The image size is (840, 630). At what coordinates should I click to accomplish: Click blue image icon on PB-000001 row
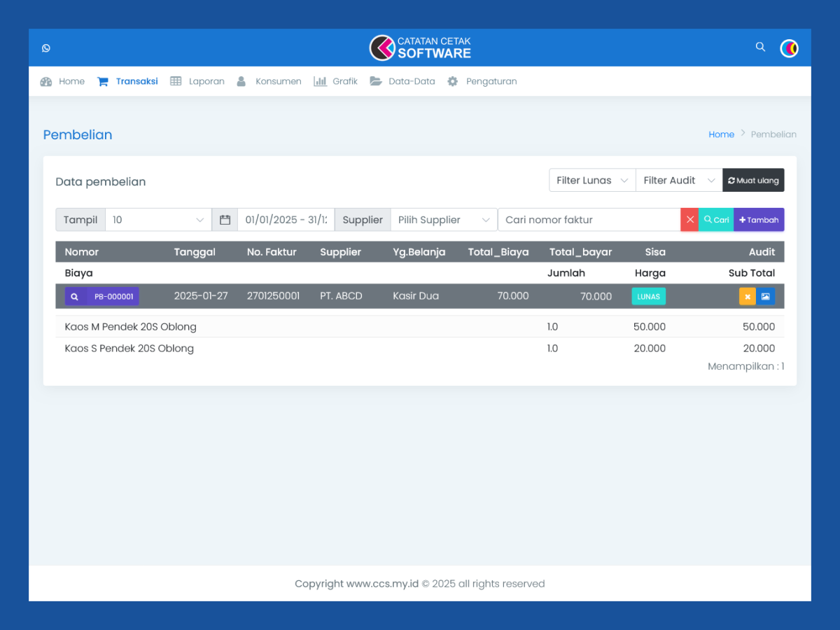point(766,297)
